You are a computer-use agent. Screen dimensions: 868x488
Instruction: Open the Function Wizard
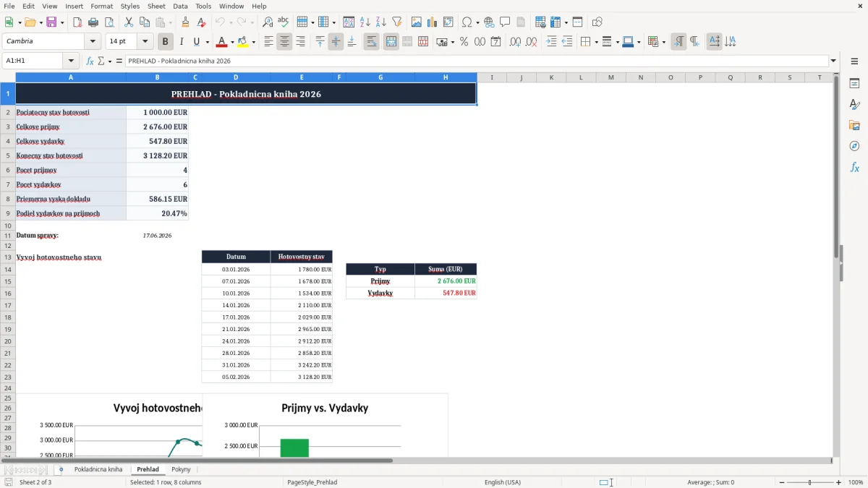coord(90,61)
